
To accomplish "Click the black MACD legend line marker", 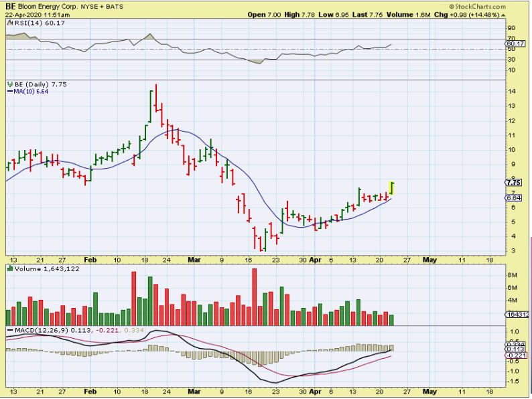I will click(10, 330).
